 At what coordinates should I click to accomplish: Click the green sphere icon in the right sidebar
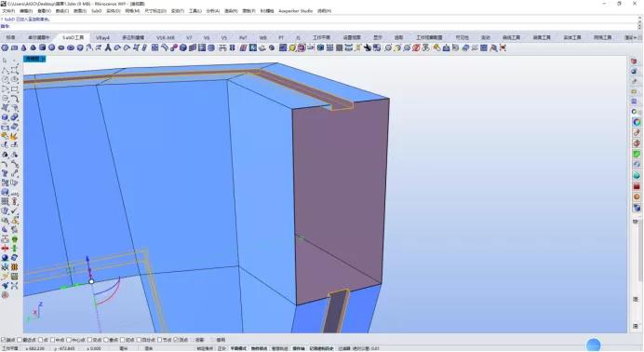tap(637, 176)
